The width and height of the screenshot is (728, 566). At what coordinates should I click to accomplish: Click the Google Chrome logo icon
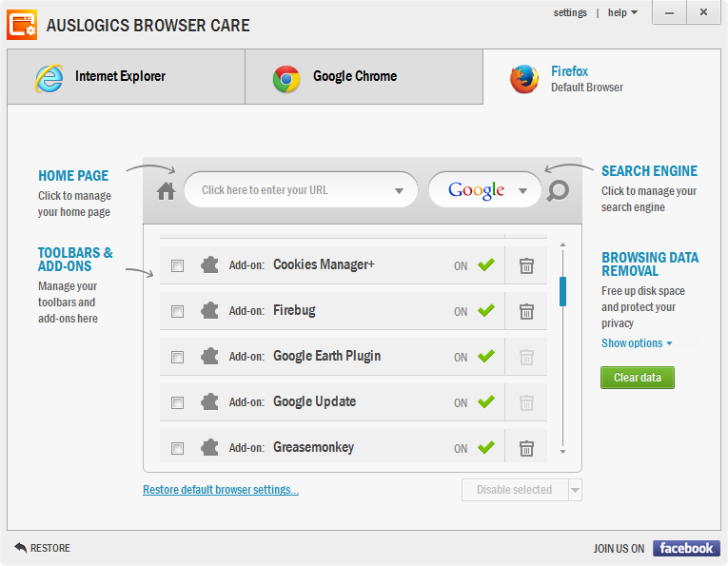click(286, 79)
